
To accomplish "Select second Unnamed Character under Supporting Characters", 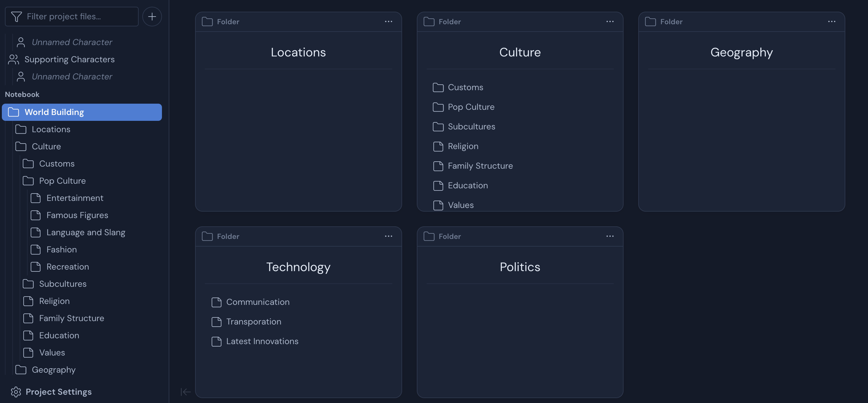I will pyautogui.click(x=72, y=76).
